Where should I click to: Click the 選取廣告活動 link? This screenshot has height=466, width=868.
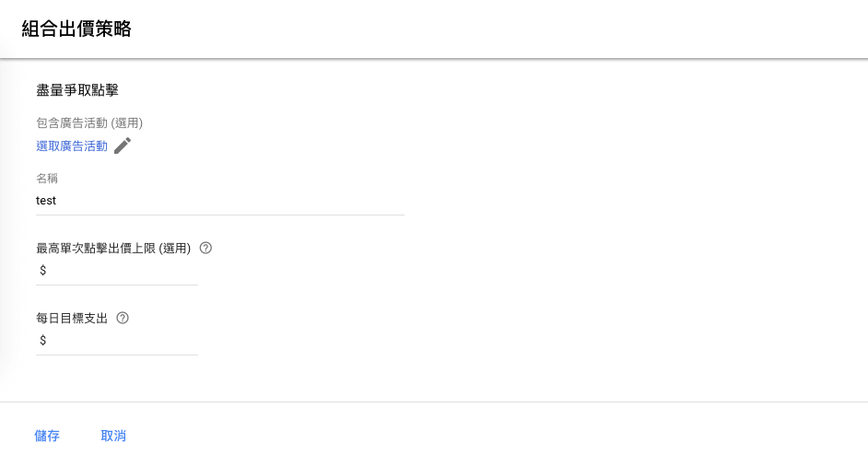point(72,146)
